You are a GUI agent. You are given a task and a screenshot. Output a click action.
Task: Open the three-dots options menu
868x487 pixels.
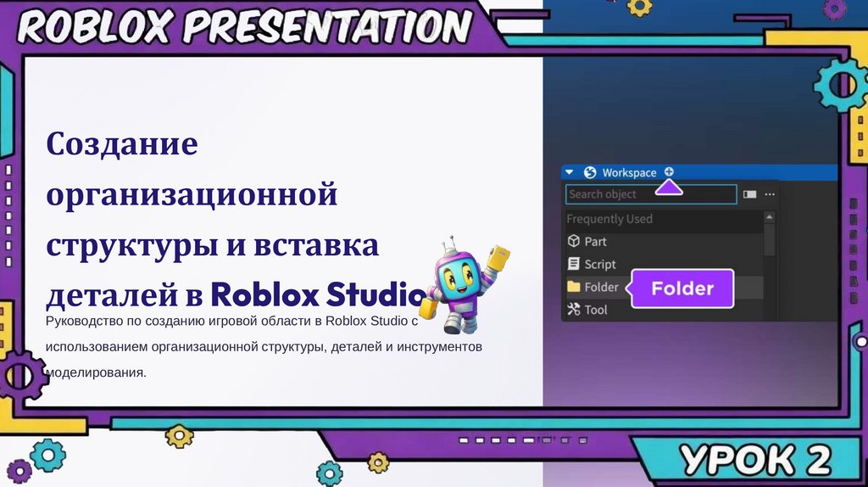pos(770,194)
